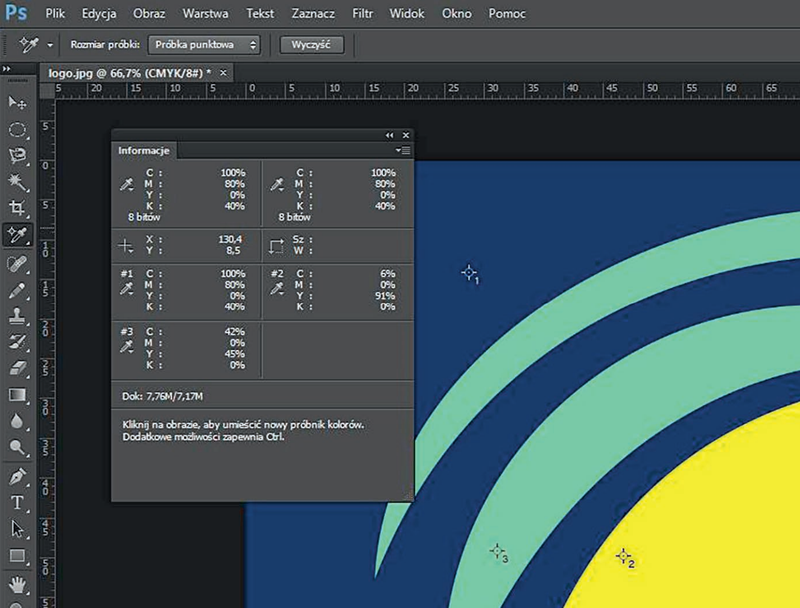The height and width of the screenshot is (608, 800).
Task: Choose the Brush tool
Action: click(x=18, y=291)
